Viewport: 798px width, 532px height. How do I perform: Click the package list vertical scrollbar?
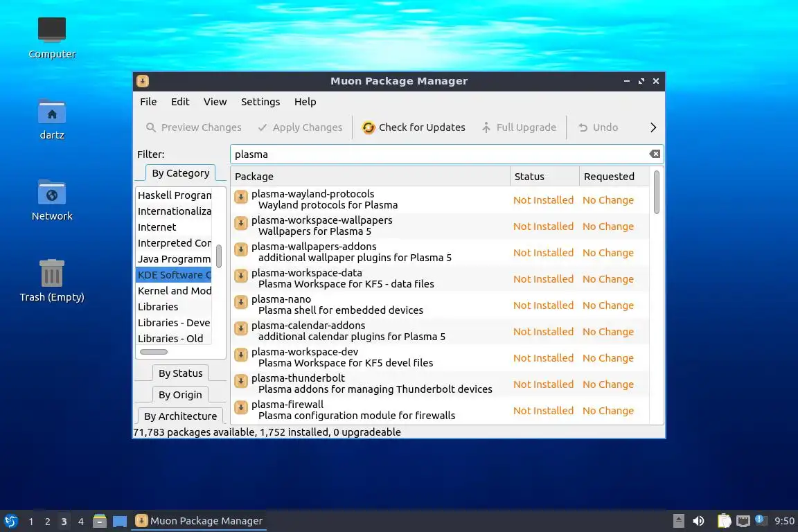coord(657,193)
